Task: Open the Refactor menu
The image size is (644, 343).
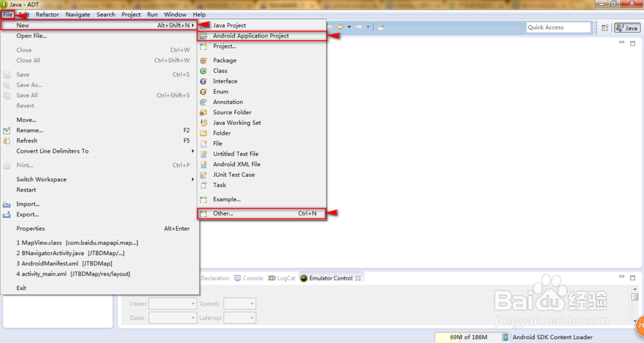Action: tap(47, 14)
